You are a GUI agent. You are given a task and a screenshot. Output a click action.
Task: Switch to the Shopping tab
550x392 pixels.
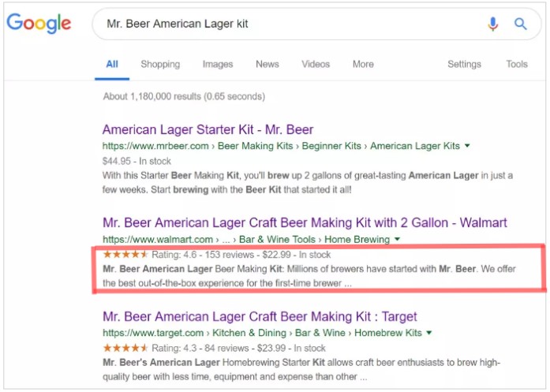[160, 64]
